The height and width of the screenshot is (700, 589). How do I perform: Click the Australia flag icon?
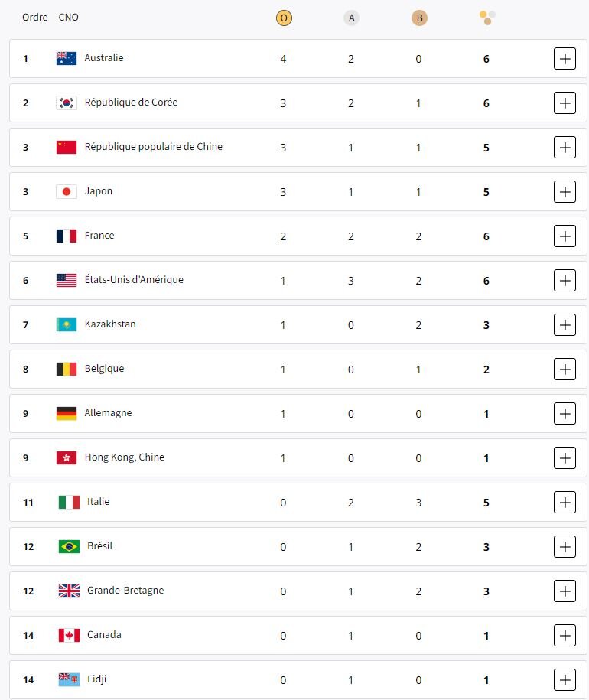point(67,58)
